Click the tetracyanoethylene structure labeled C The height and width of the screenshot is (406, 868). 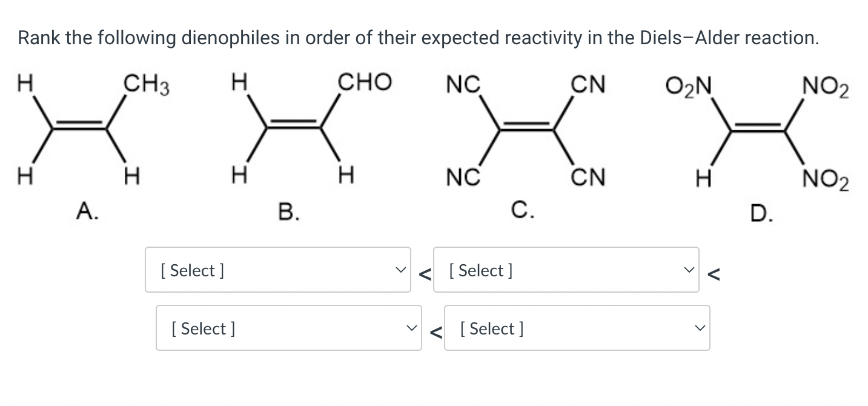pyautogui.click(x=525, y=129)
